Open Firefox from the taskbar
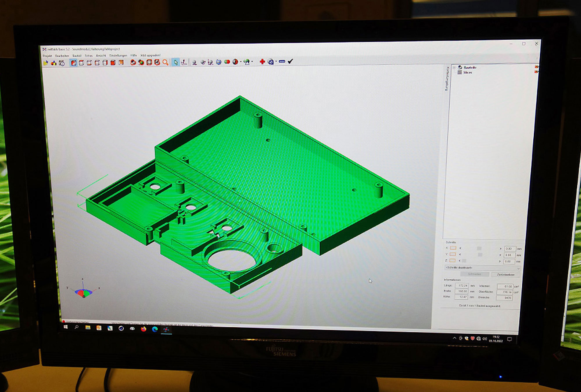581x392 pixels. 144,329
